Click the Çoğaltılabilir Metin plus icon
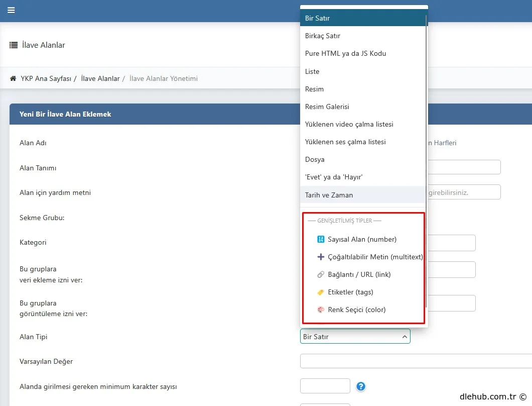 pos(321,257)
